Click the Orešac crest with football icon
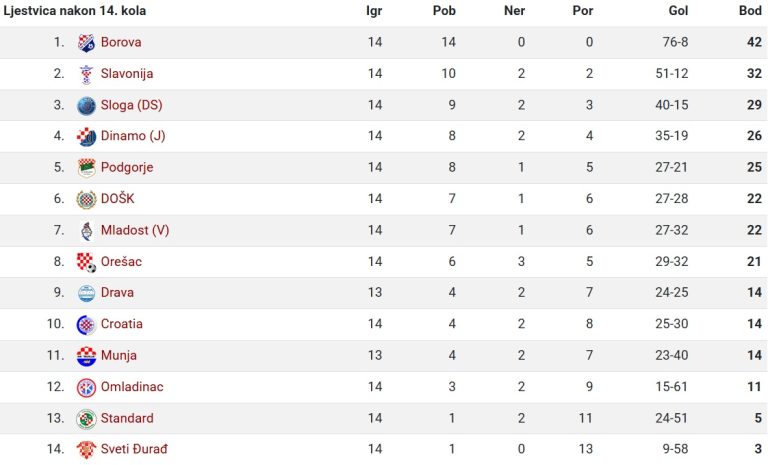The image size is (768, 465). tap(87, 262)
